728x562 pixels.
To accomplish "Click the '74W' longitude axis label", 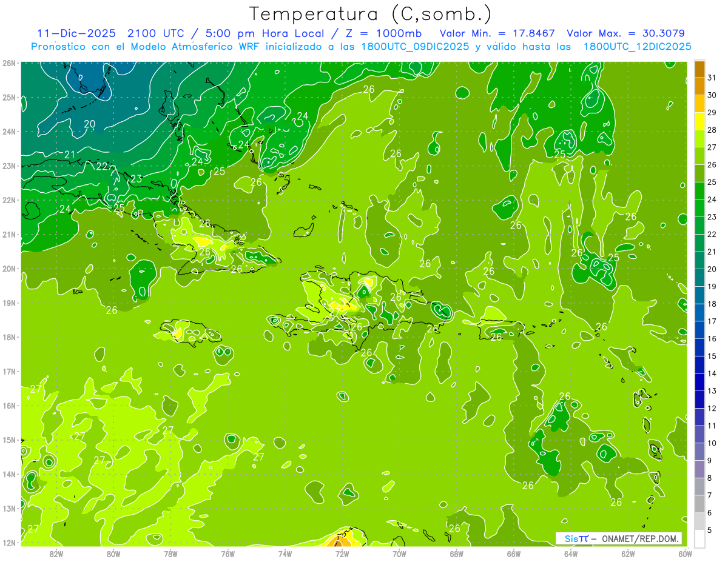I will point(285,554).
